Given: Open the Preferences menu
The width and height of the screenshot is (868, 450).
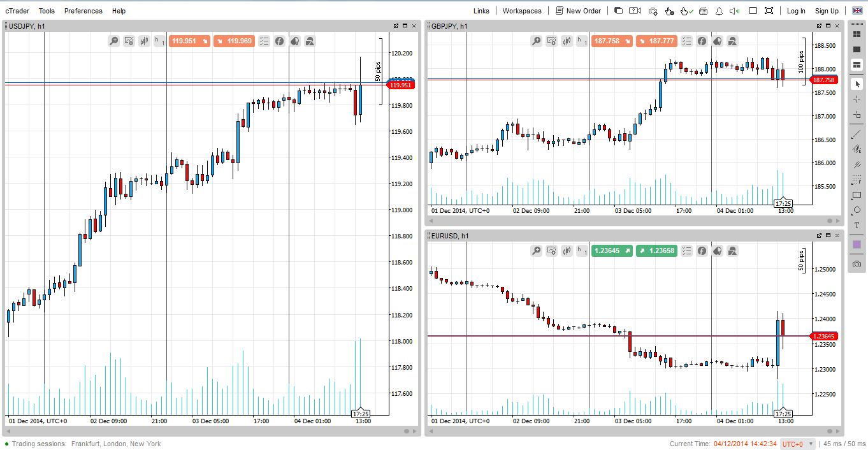Looking at the screenshot, I should point(83,11).
